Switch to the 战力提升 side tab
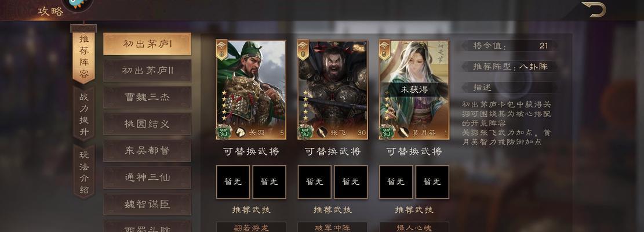 coord(84,115)
